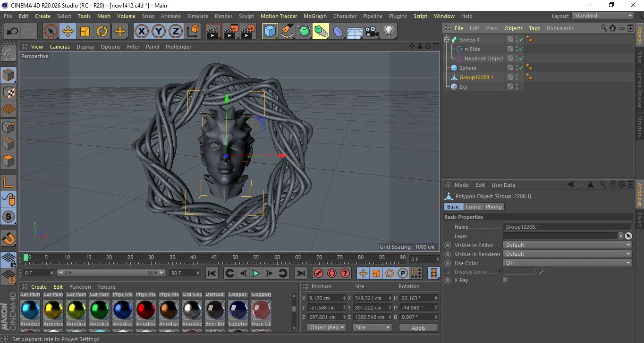Click the Undo arrow icon
644x343 pixels.
coord(13,32)
